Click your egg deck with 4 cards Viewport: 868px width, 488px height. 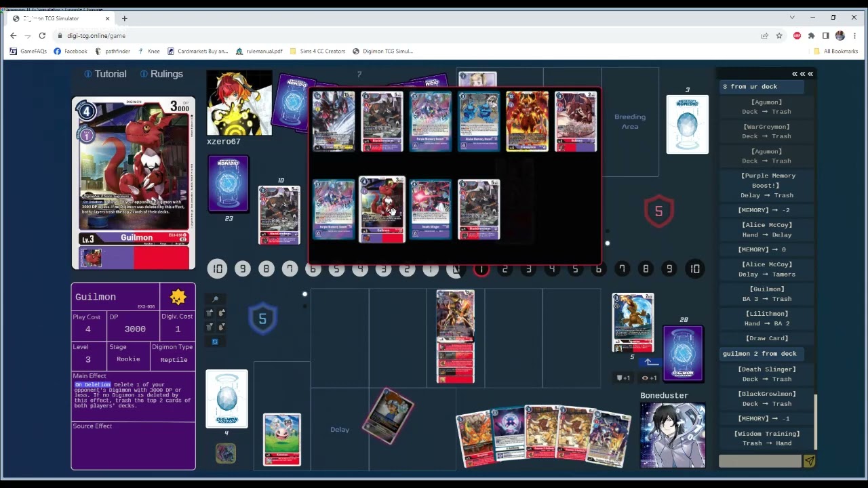tap(227, 399)
